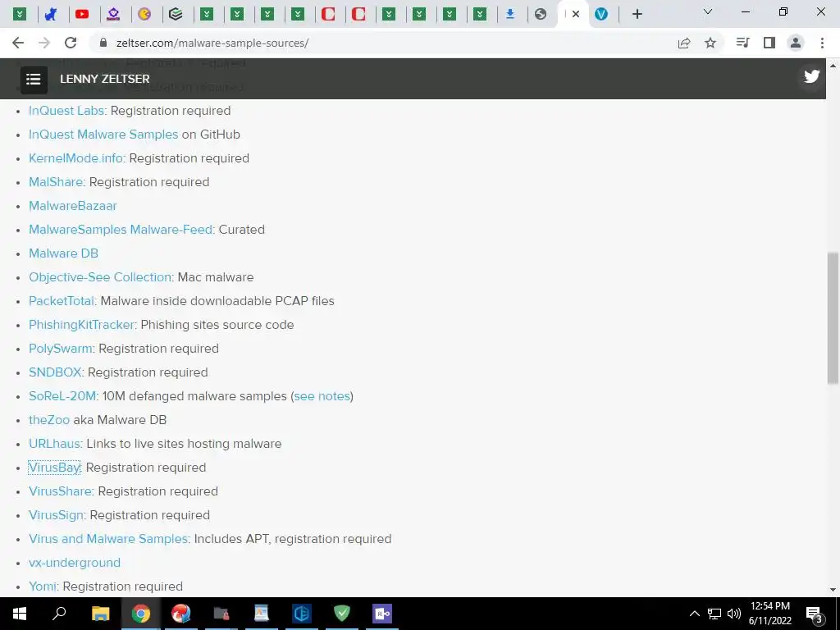Share this page via the share icon

tap(684, 43)
